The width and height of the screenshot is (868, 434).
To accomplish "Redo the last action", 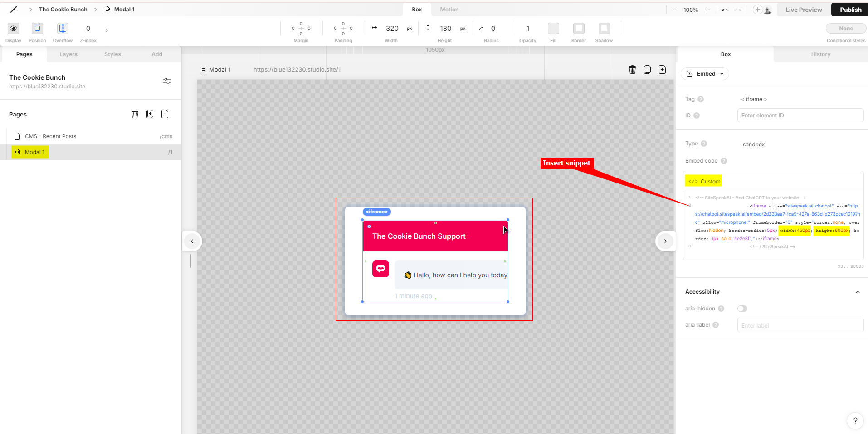I will tap(738, 10).
